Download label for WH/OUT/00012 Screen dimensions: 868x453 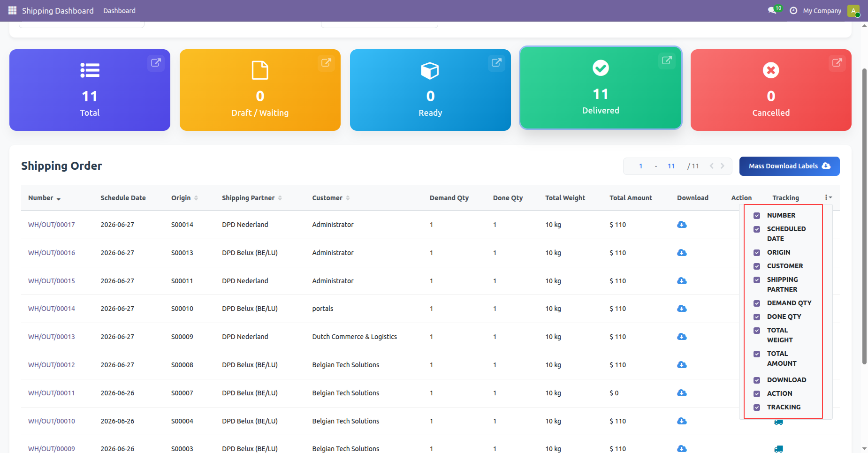click(682, 365)
